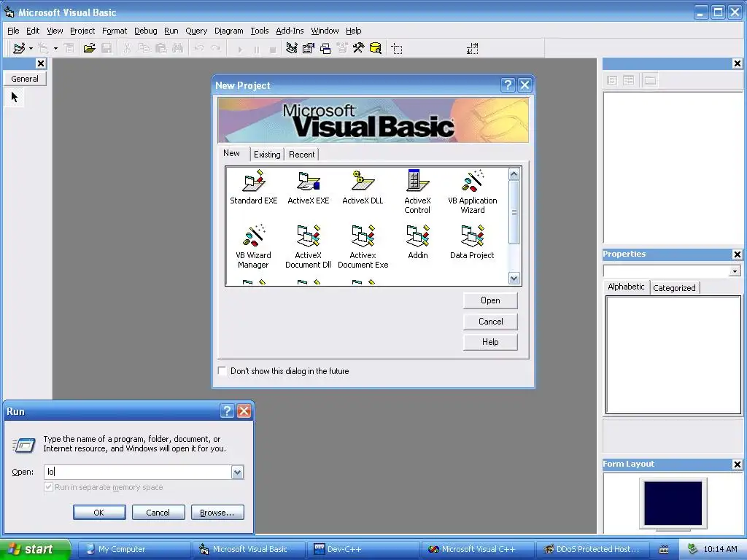Viewport: 747px width, 560px height.
Task: Open the Debug menu
Action: (x=145, y=31)
